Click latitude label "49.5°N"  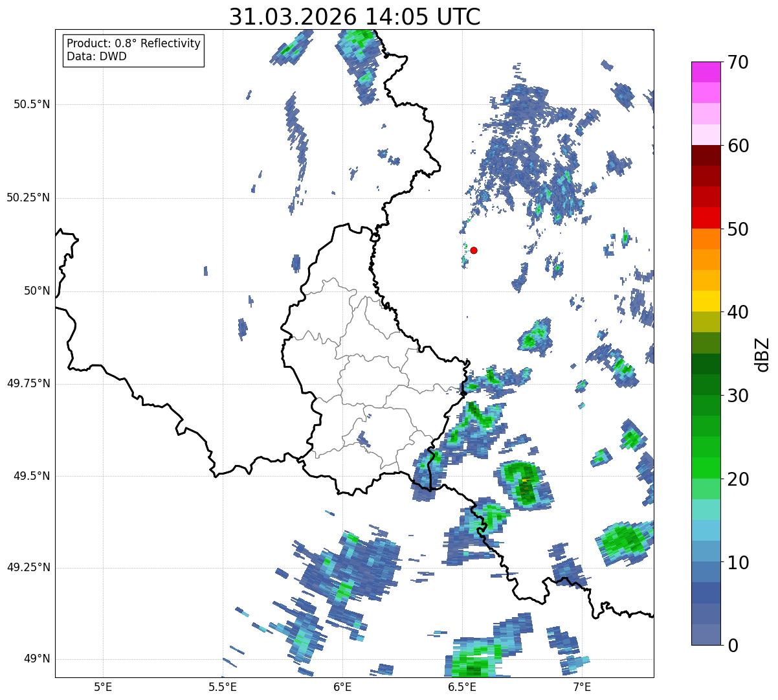(x=32, y=476)
